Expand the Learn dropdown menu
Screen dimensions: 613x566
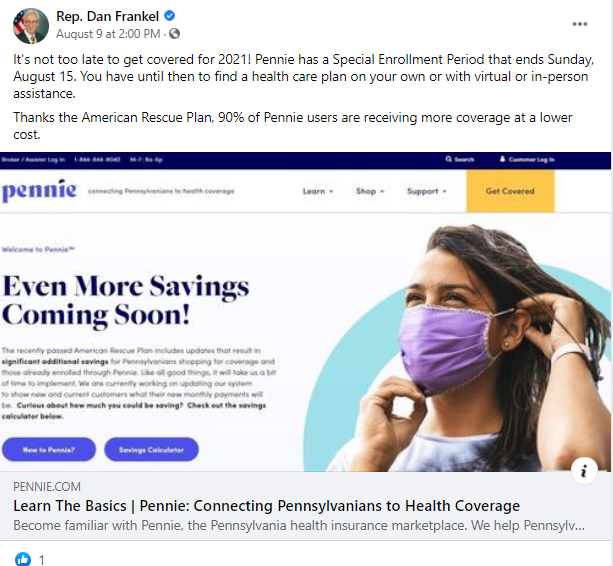pos(318,191)
